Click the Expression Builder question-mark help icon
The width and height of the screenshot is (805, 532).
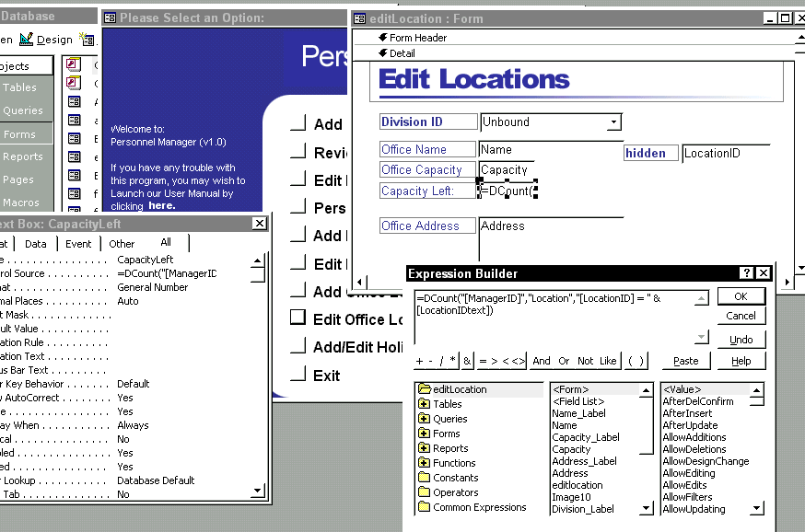[746, 273]
